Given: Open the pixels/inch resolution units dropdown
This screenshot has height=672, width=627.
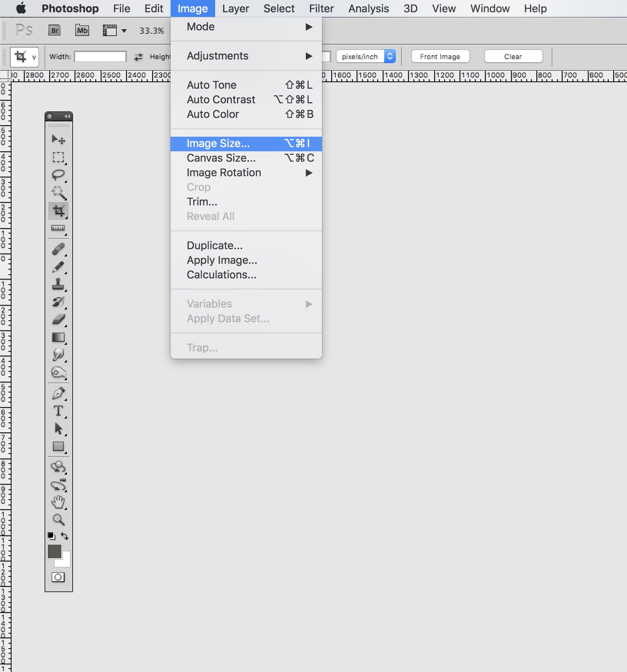Looking at the screenshot, I should click(x=390, y=56).
